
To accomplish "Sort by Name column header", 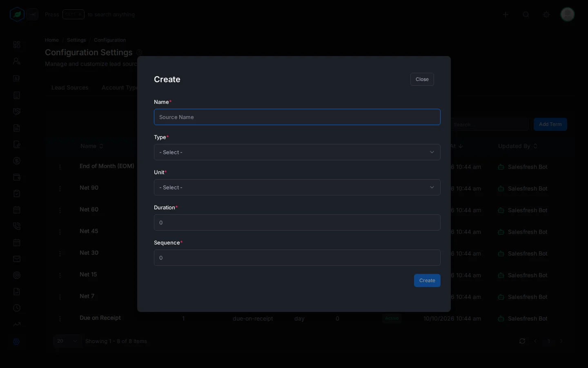I will [92, 146].
